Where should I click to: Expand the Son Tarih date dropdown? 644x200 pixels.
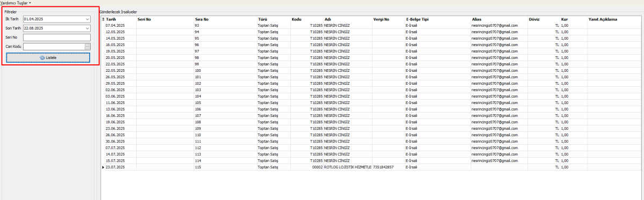[87, 28]
